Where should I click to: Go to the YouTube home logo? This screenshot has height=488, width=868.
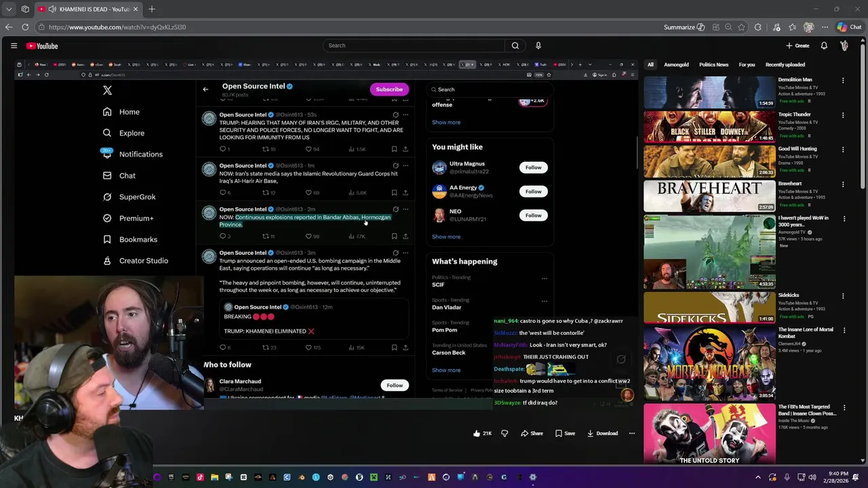(42, 45)
